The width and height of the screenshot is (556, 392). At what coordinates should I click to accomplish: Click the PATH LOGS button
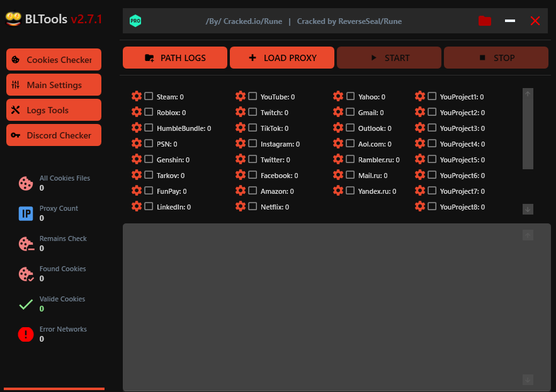(175, 57)
